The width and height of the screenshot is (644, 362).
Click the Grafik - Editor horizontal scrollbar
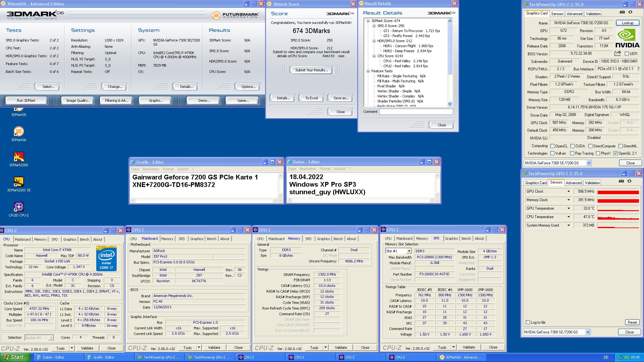pos(204,200)
